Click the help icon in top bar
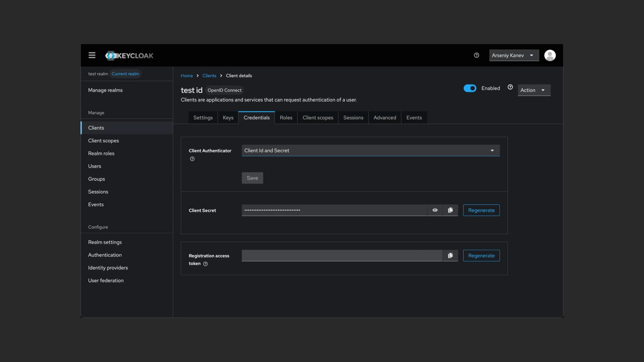 coord(476,55)
